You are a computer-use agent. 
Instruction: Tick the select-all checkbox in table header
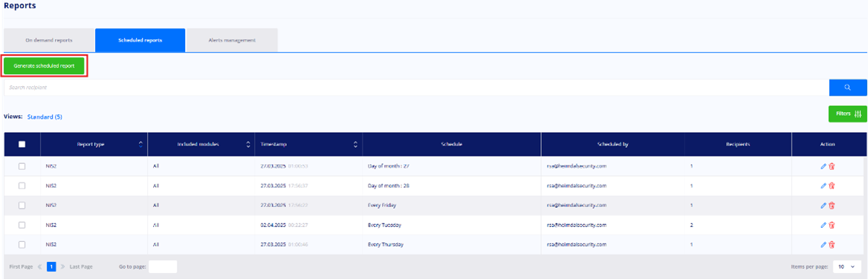pyautogui.click(x=22, y=145)
